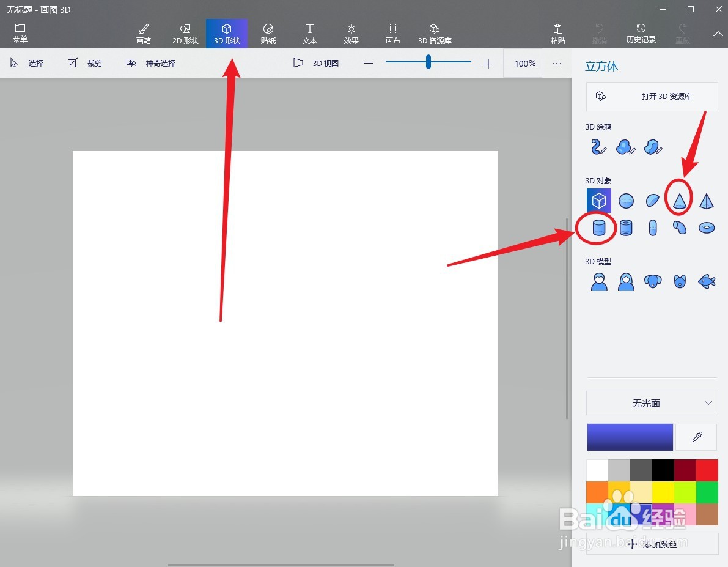Click the zoom slider handle
Viewport: 728px width, 567px height.
pos(428,62)
